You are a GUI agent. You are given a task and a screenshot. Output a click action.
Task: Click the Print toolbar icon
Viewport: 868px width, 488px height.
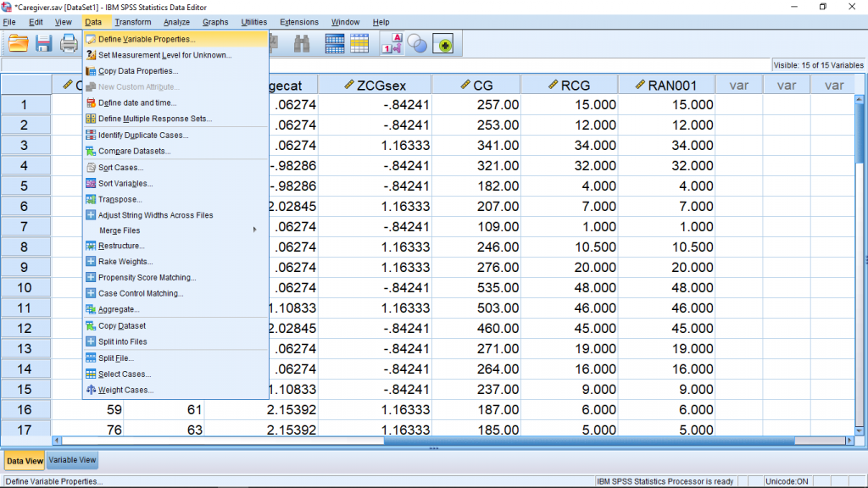[69, 43]
